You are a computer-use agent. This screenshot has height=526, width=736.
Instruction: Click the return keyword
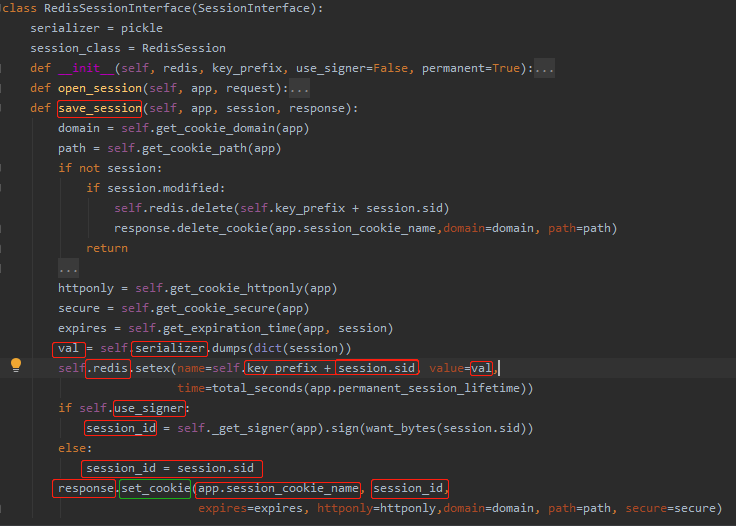pos(107,248)
